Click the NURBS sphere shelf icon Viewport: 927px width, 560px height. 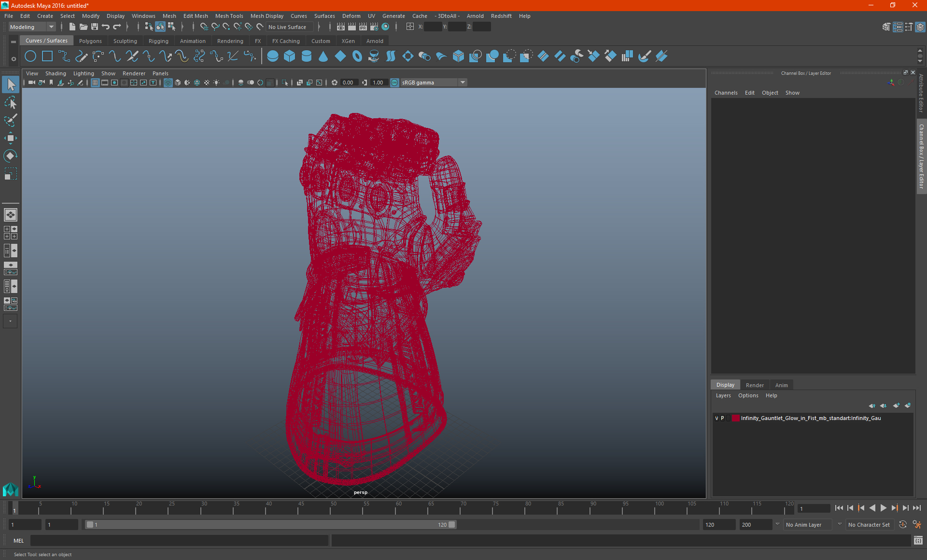click(x=273, y=56)
